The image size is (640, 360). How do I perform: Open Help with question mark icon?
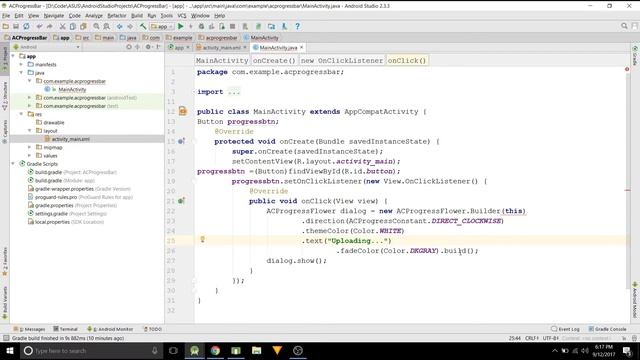pos(298,27)
